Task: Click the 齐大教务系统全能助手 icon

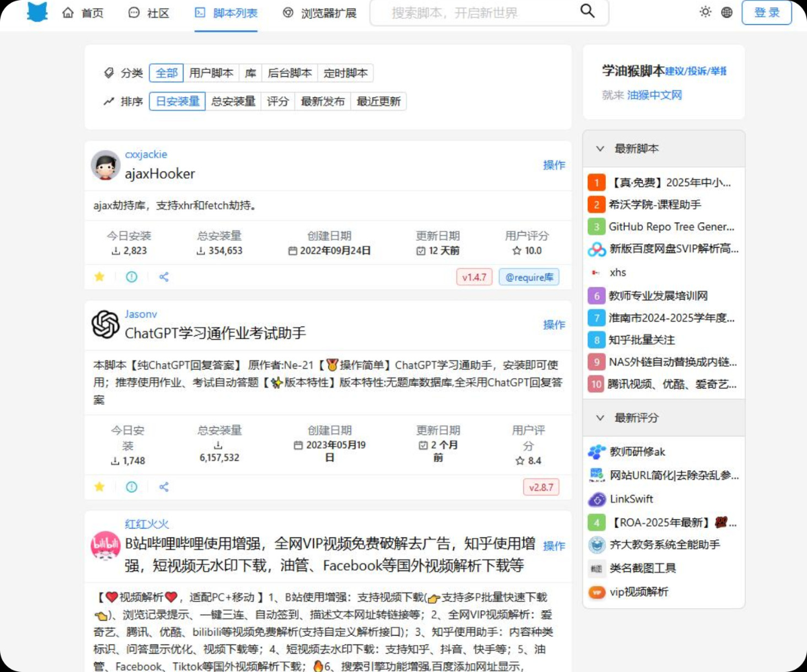Action: (597, 544)
